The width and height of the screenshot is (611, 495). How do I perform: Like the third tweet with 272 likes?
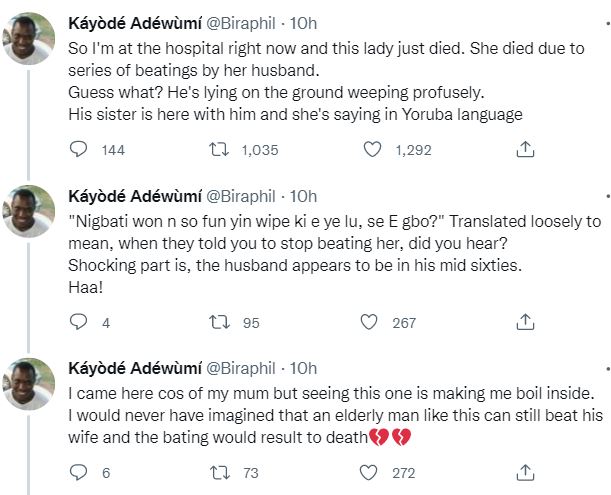click(371, 472)
